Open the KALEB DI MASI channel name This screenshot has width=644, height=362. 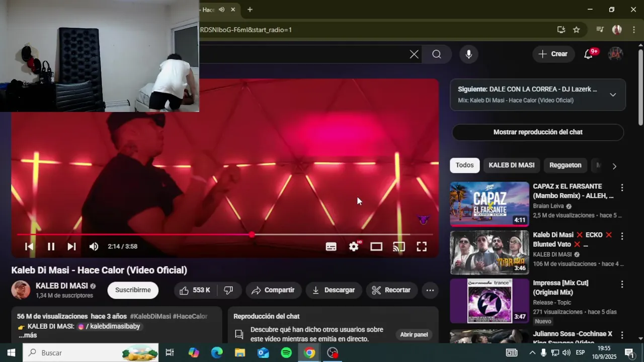tap(61, 286)
